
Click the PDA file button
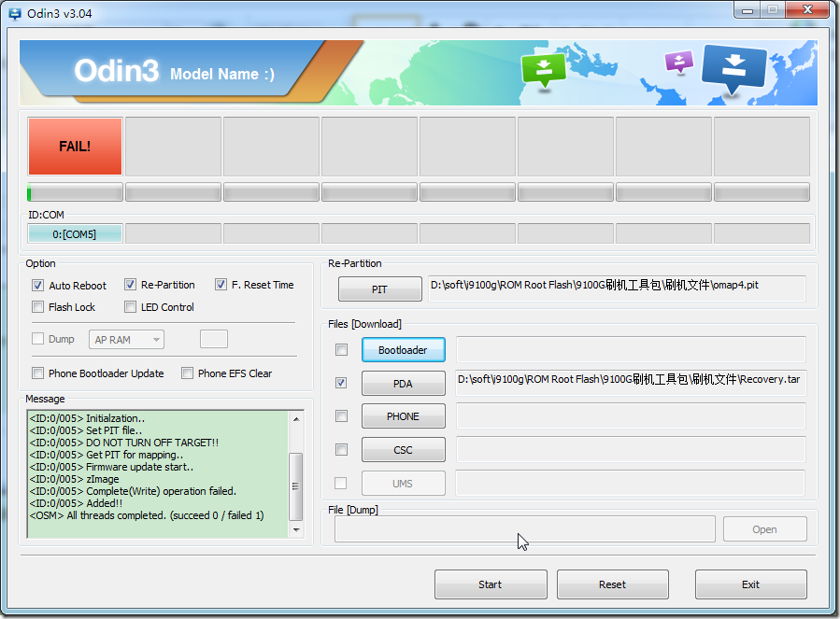[x=403, y=384]
